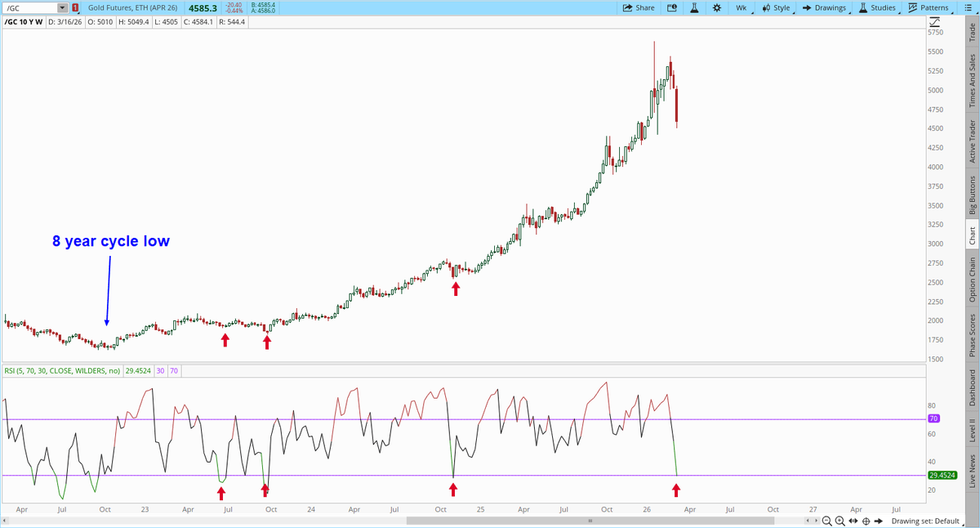
Task: Open the Phase Scores side tab
Action: click(x=972, y=335)
